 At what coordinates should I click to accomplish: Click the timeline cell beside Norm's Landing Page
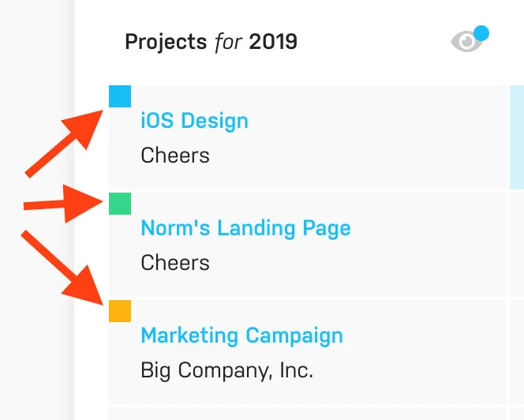coord(517,245)
